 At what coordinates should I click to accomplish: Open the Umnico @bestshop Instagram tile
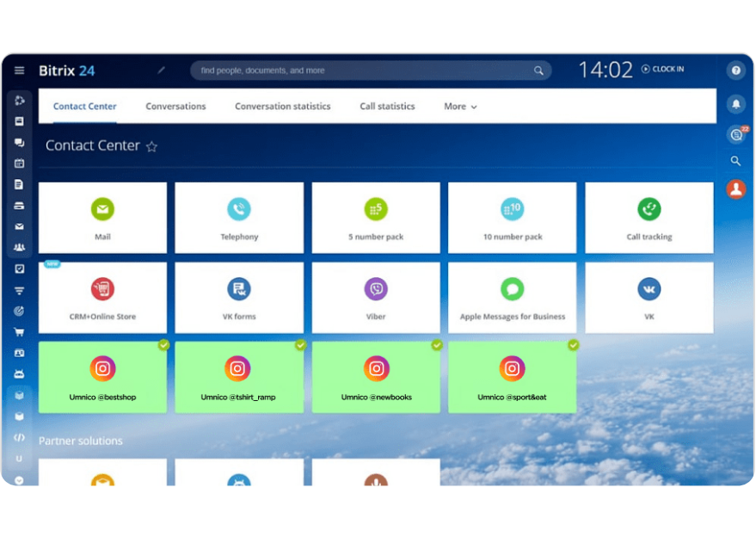coord(102,377)
